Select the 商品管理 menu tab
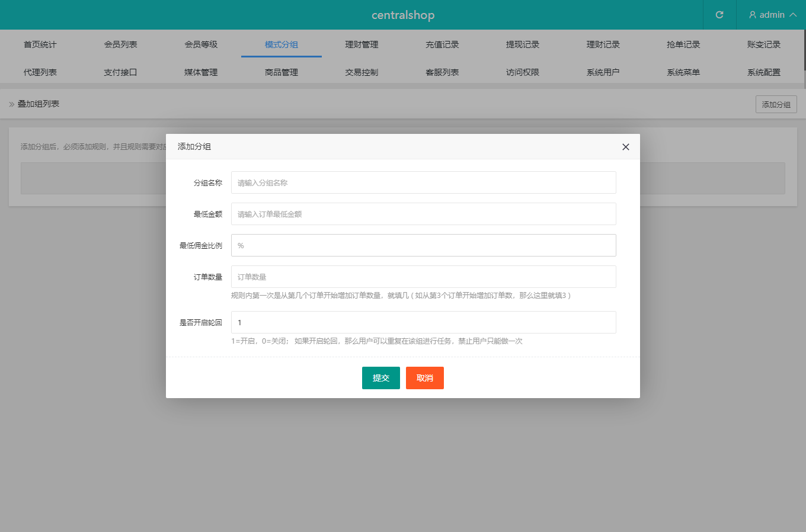The width and height of the screenshot is (806, 532). click(282, 72)
